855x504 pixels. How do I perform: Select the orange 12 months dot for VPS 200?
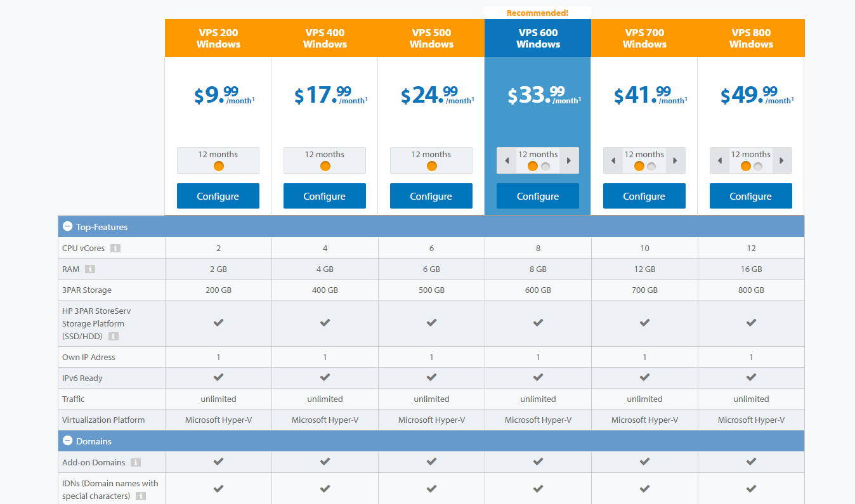click(219, 166)
